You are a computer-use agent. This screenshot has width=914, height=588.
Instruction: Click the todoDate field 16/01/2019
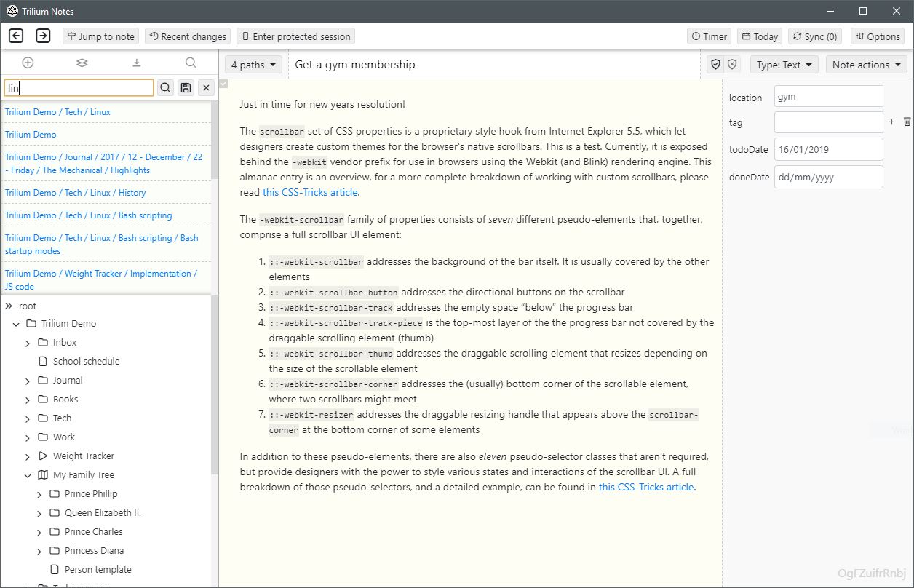pyautogui.click(x=828, y=149)
